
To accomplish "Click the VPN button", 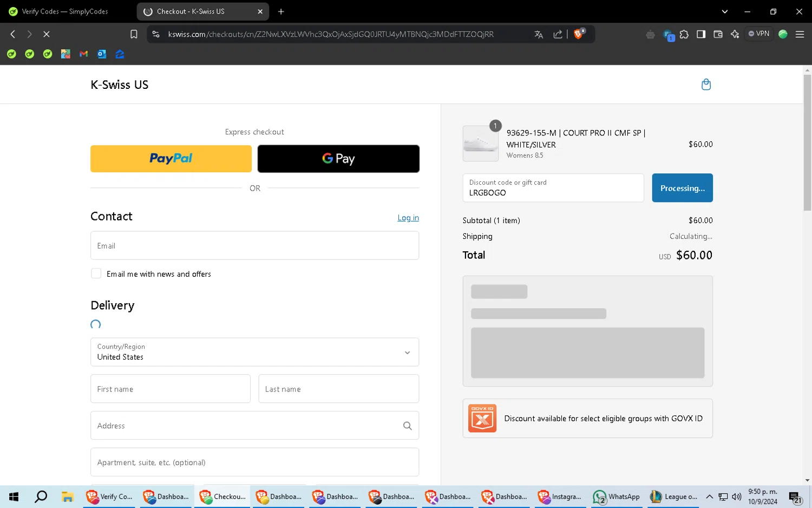I will (x=759, y=34).
